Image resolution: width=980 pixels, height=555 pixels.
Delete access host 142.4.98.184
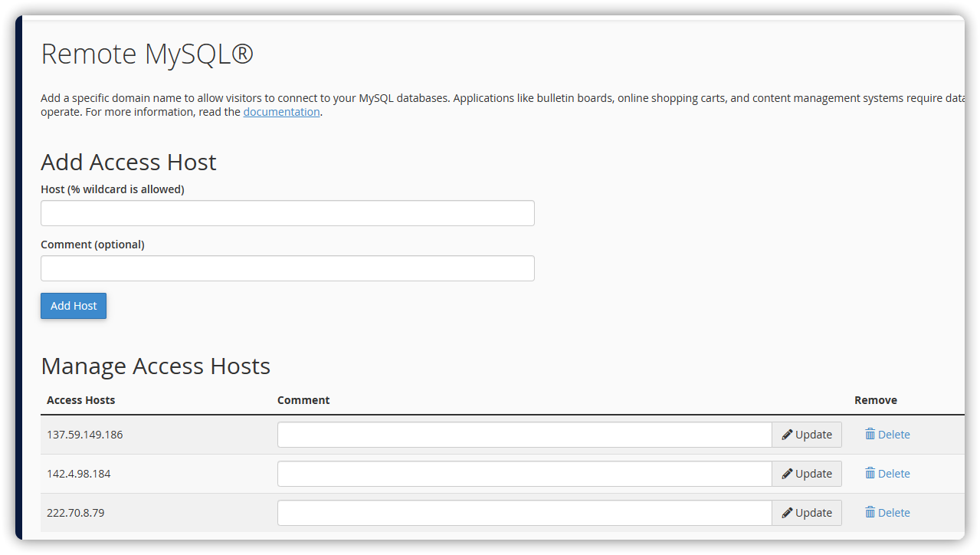click(x=893, y=474)
